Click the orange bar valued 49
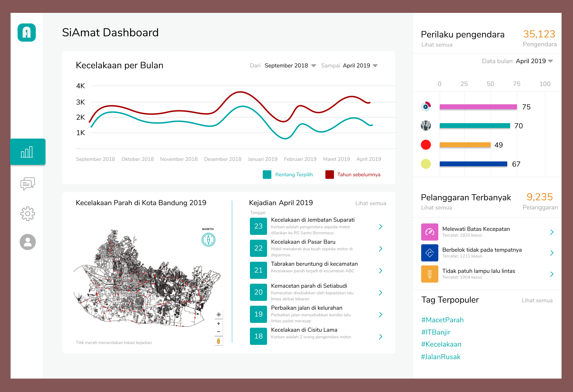573x392 pixels. 465,145
